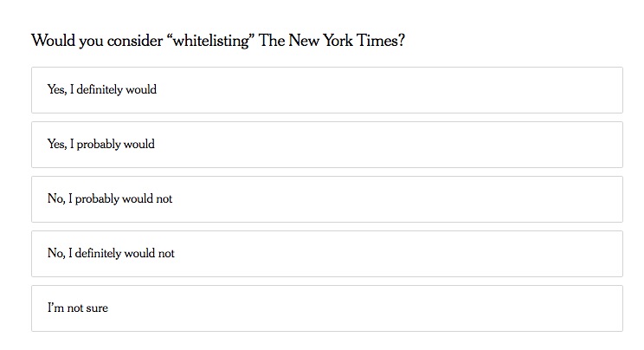Choose the "I'm not sure" answer
Viewport: 644px width, 350px height.
click(x=326, y=308)
